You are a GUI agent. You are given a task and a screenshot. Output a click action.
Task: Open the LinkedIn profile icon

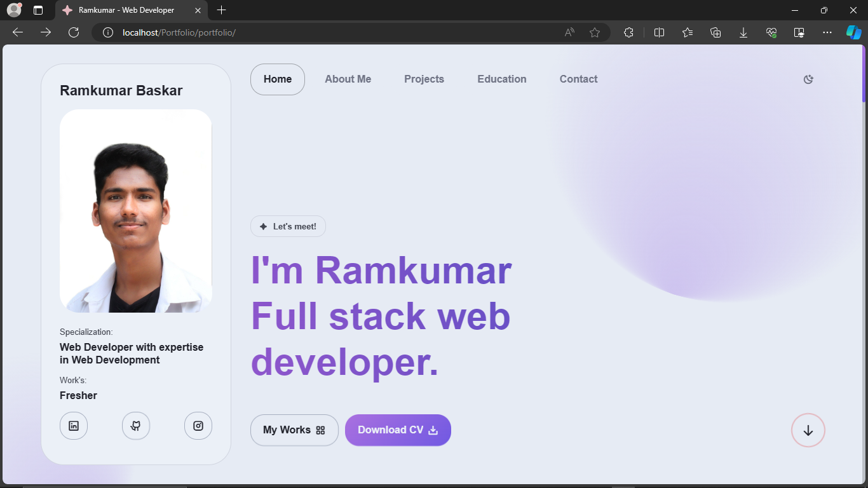tap(74, 426)
